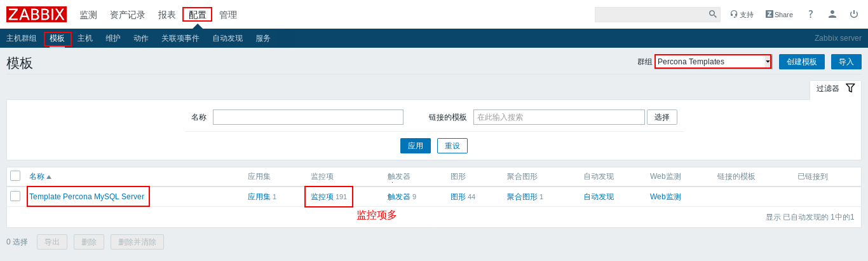The width and height of the screenshot is (868, 261).
Task: Open the Zabbix Share link
Action: (x=779, y=15)
